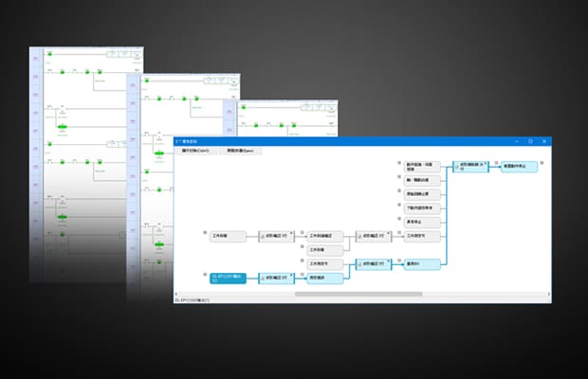This screenshot has width=588, height=379.
Task: Click the second toolbar button labeled with Open
Action: (x=237, y=151)
